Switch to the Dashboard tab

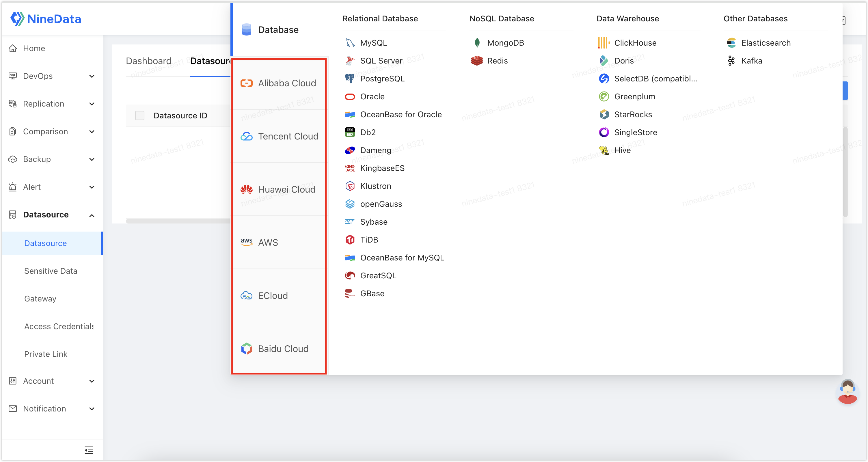(x=149, y=61)
